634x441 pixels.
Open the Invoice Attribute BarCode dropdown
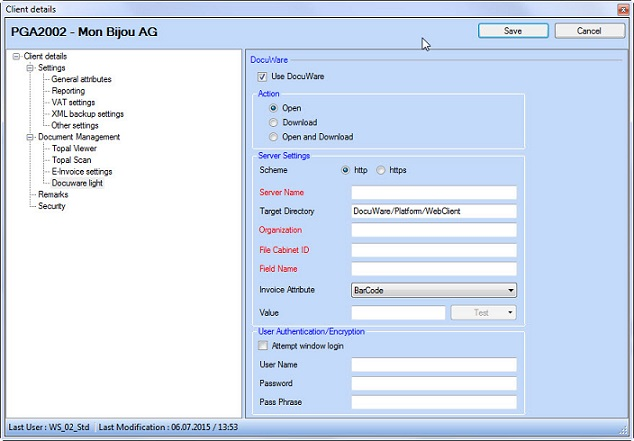tap(433, 290)
